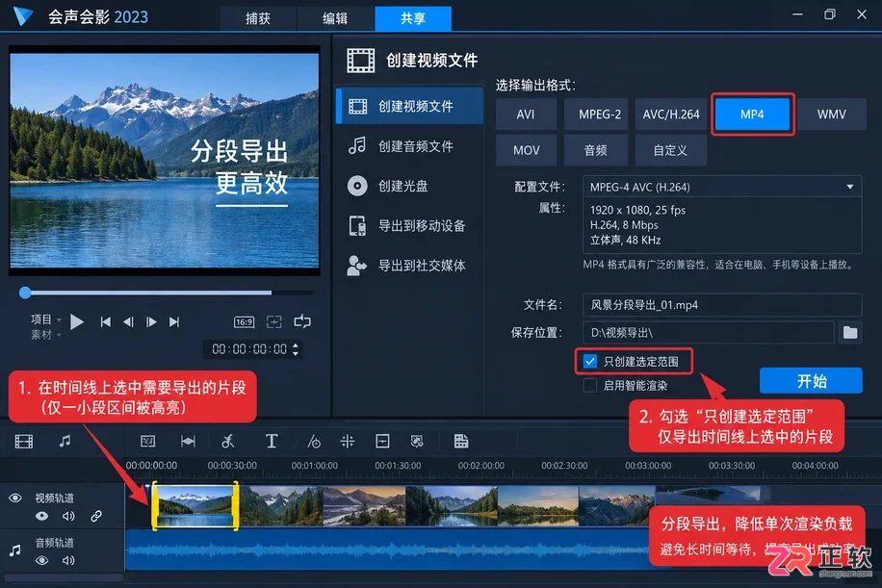Screen dimensions: 882x588
Task: Toggle the repeat loop playback icon
Action: coord(302,321)
